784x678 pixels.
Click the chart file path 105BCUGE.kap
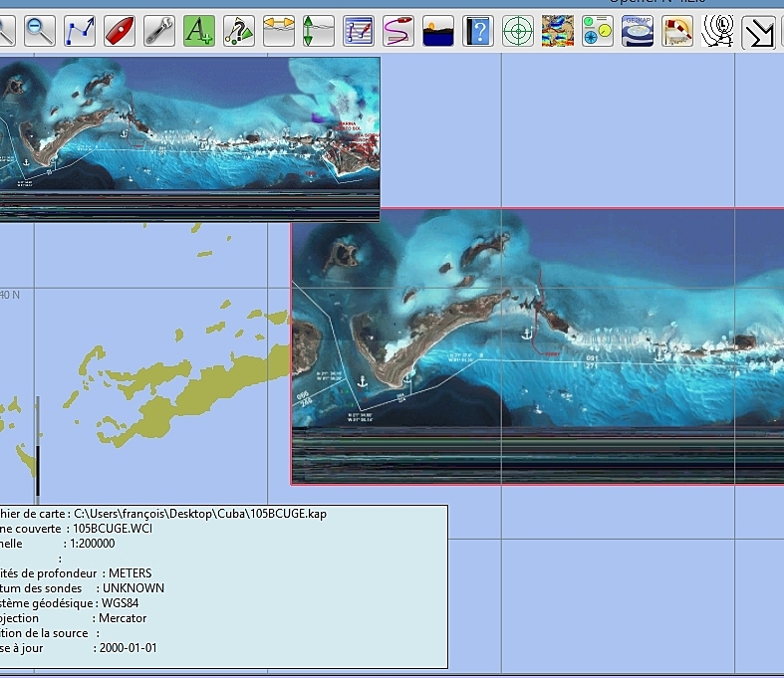[200, 514]
